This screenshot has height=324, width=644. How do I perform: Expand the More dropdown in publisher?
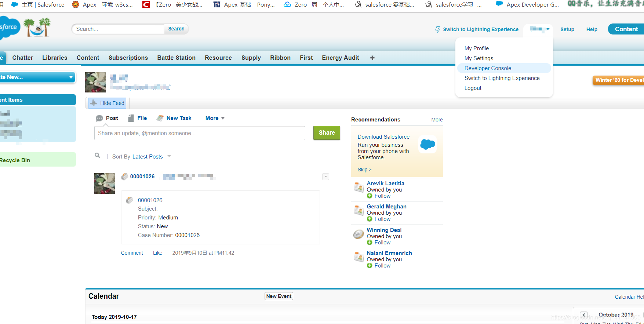pos(215,118)
